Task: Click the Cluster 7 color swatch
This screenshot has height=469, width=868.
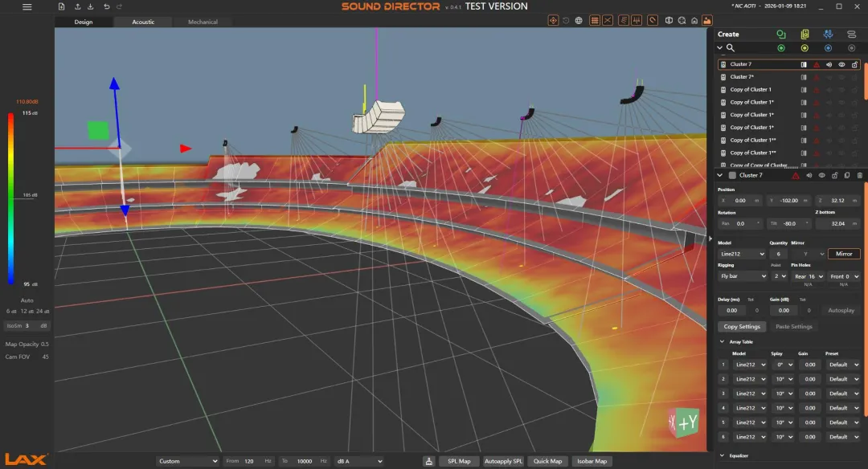Action: [x=732, y=175]
